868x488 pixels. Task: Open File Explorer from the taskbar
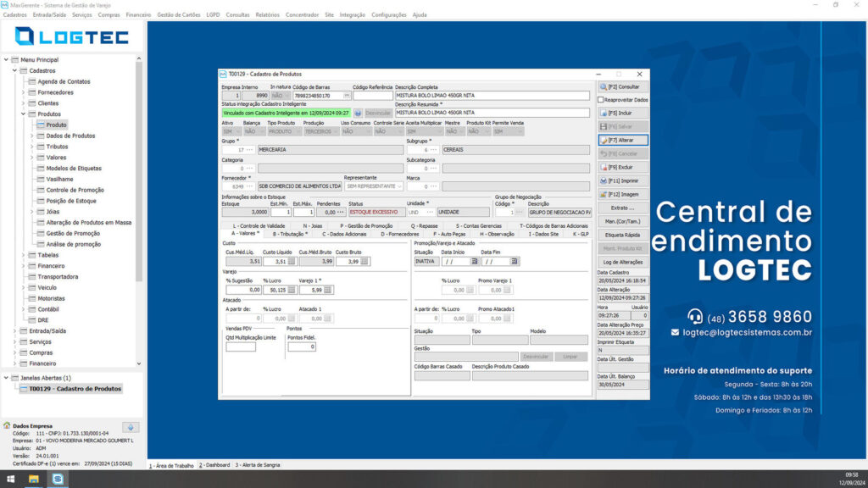(x=34, y=480)
